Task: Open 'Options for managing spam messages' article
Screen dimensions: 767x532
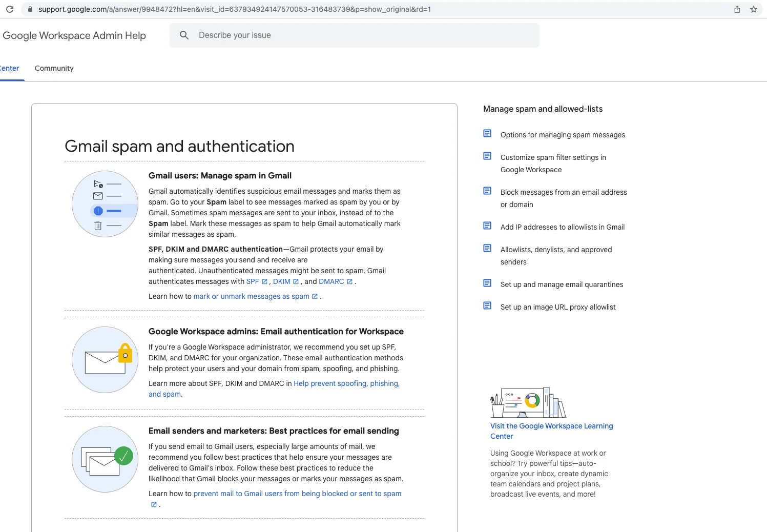Action: click(563, 135)
